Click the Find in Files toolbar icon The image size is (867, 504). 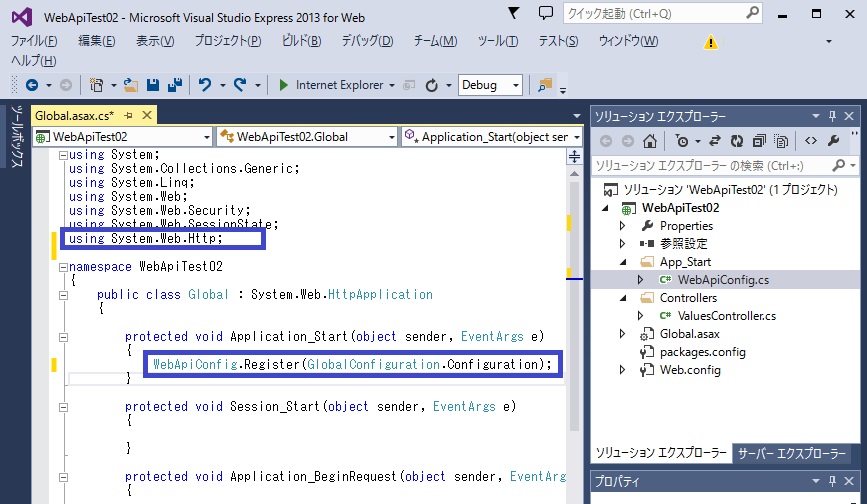click(545, 85)
